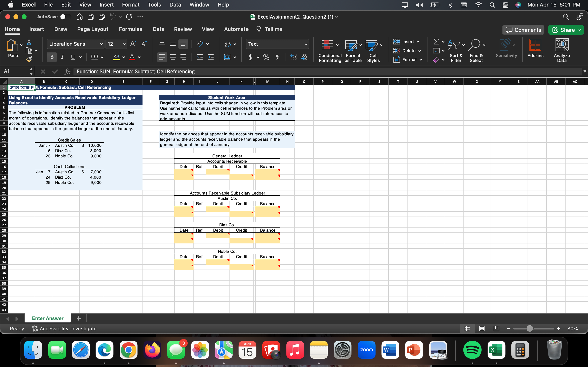Enable center text alignment
The image size is (588, 367).
point(173,57)
